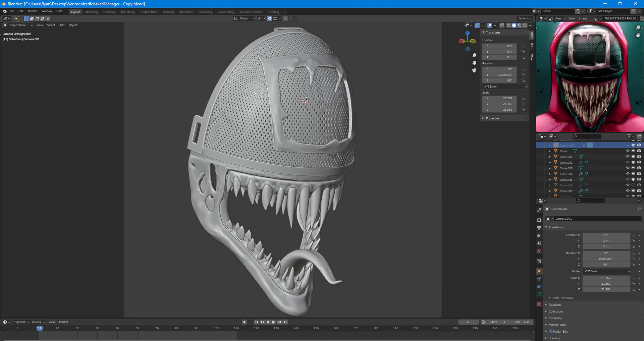The width and height of the screenshot is (644, 341).
Task: Enable material preview shading mode
Action: 519,25
